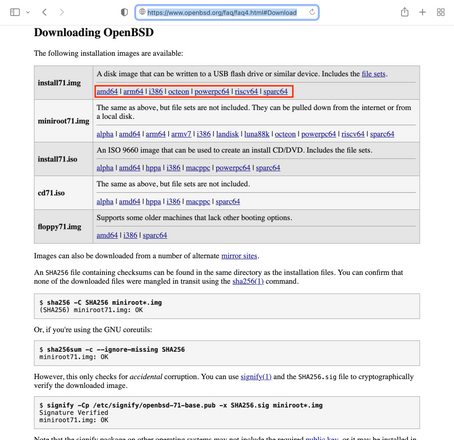Open amd64 link in miniroot71.img row
This screenshot has height=440, width=454.
129,134
